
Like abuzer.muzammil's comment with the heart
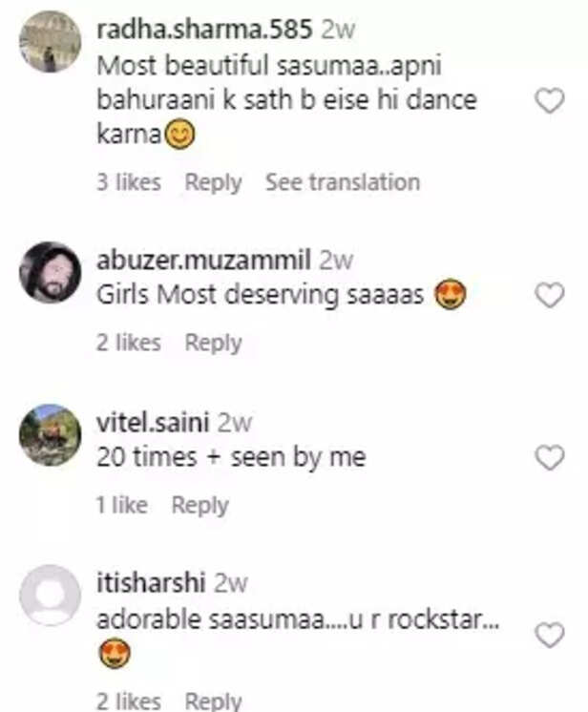(x=549, y=296)
